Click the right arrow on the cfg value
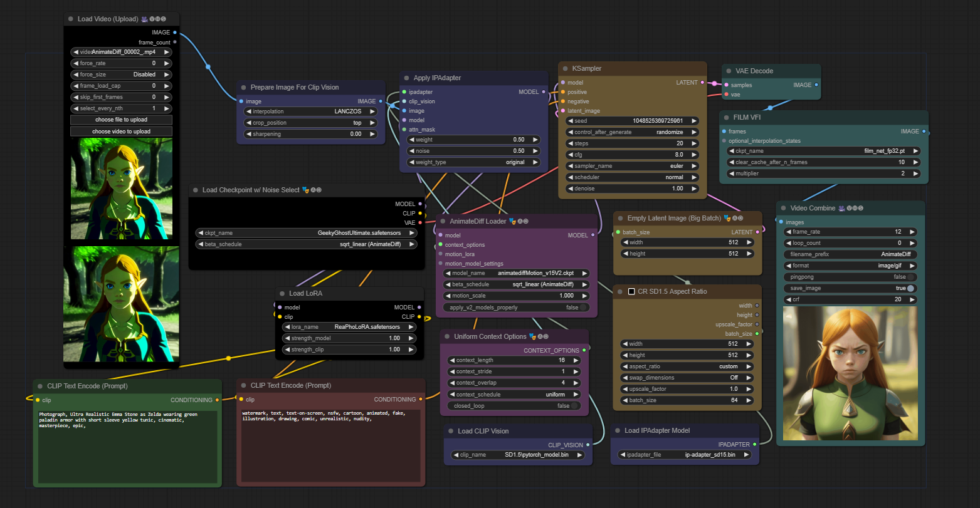 click(x=694, y=155)
